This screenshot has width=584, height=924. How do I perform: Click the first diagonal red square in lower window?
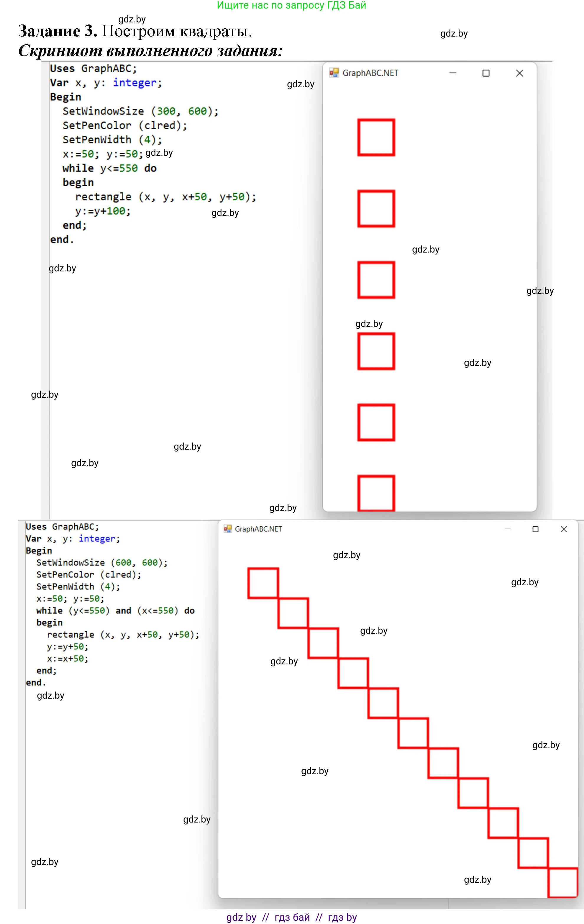(x=263, y=583)
